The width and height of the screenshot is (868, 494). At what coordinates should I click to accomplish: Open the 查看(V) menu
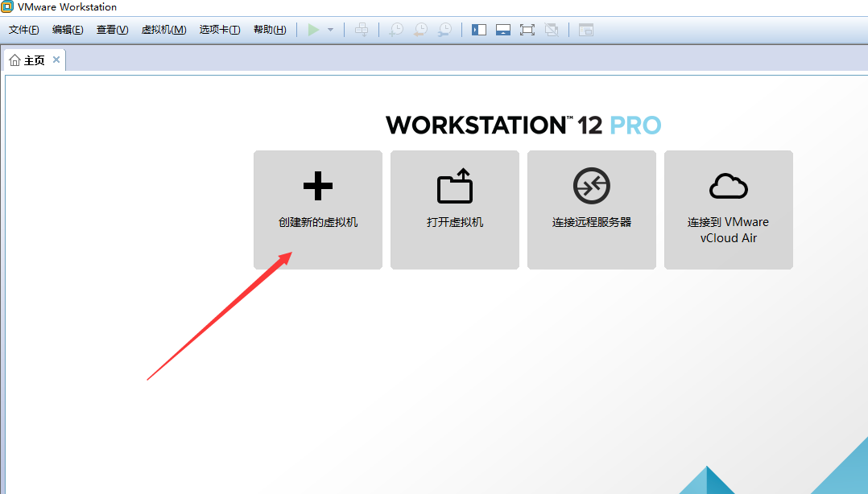(113, 30)
